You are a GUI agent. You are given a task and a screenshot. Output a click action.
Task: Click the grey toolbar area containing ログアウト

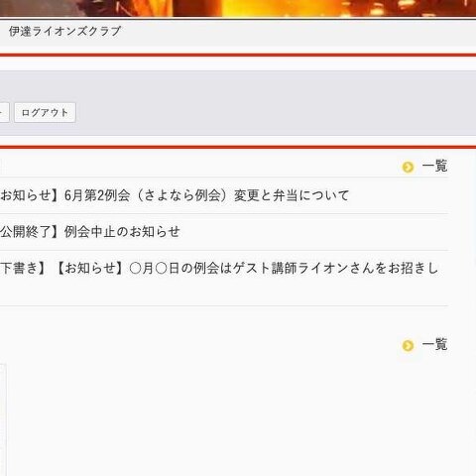click(x=238, y=103)
